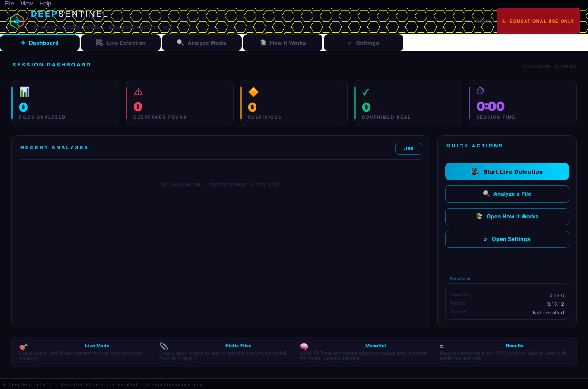Click the 'No analyses yet' placeholder text

point(221,185)
